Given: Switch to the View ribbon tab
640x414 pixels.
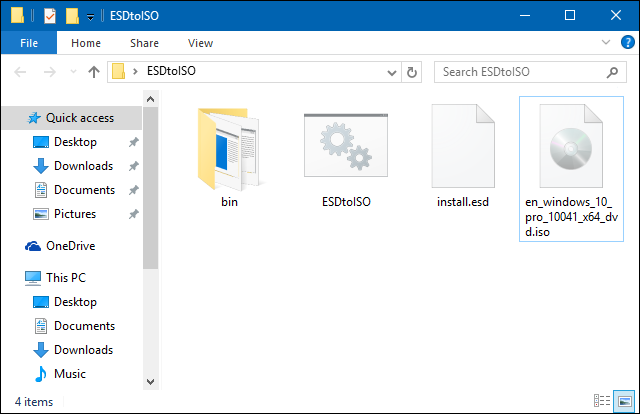Looking at the screenshot, I should (x=200, y=43).
